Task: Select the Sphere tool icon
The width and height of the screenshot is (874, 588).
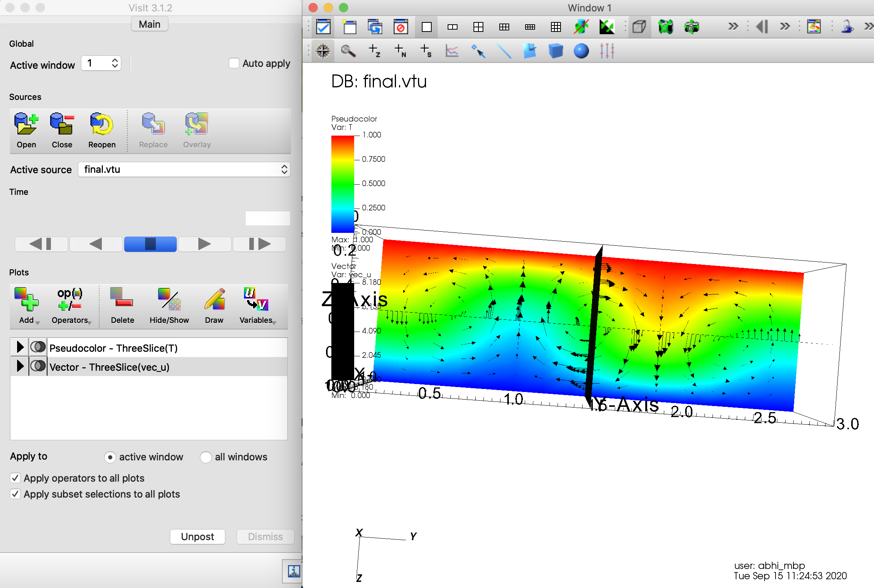Action: pos(581,51)
